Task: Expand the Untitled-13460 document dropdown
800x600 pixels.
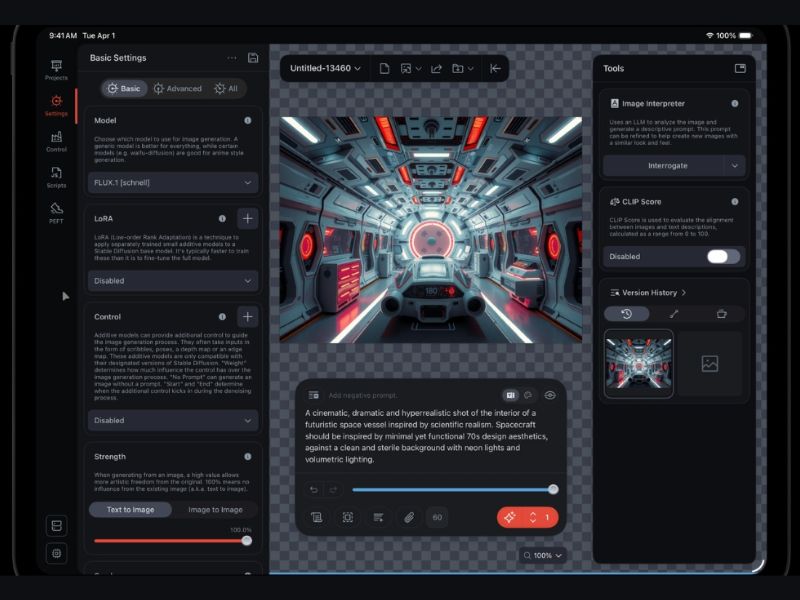Action: point(325,68)
